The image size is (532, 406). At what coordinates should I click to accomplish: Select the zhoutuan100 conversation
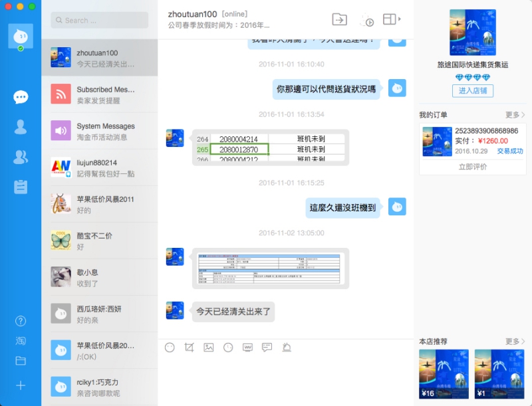pyautogui.click(x=99, y=58)
